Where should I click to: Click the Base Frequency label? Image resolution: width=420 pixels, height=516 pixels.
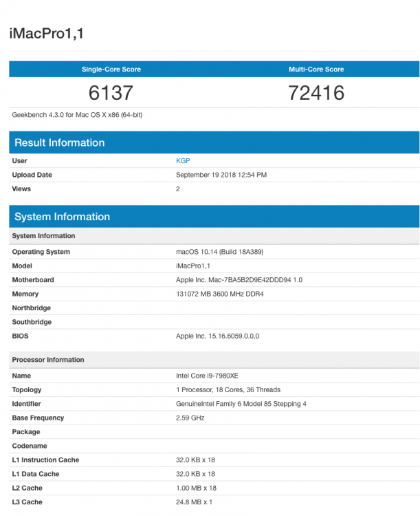[x=38, y=418]
